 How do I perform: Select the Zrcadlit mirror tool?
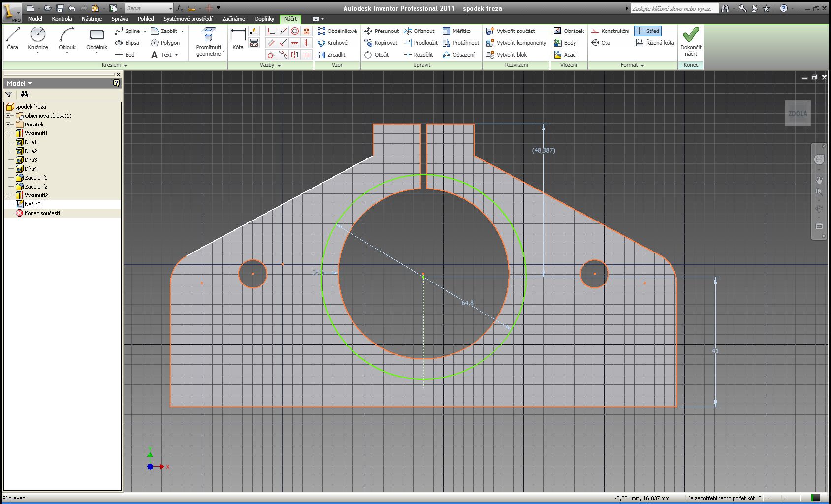pos(332,55)
